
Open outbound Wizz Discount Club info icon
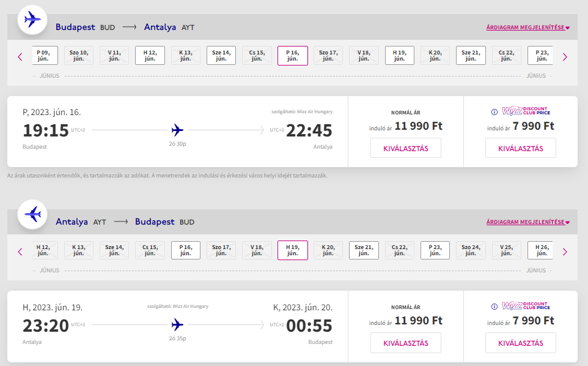click(x=494, y=112)
